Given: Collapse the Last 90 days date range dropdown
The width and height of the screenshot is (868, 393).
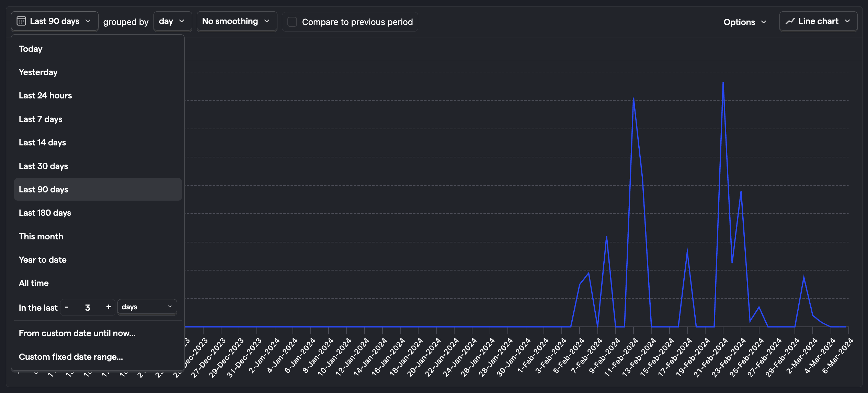Looking at the screenshot, I should pos(55,21).
